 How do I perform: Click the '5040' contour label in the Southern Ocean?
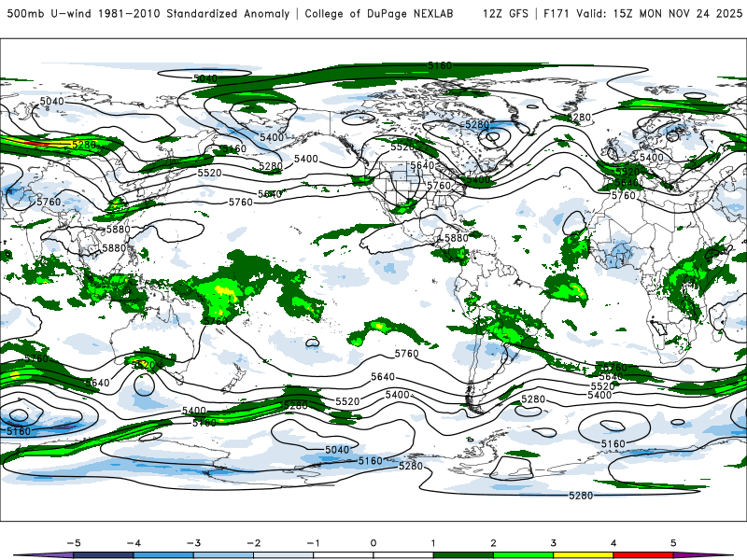pyautogui.click(x=337, y=450)
